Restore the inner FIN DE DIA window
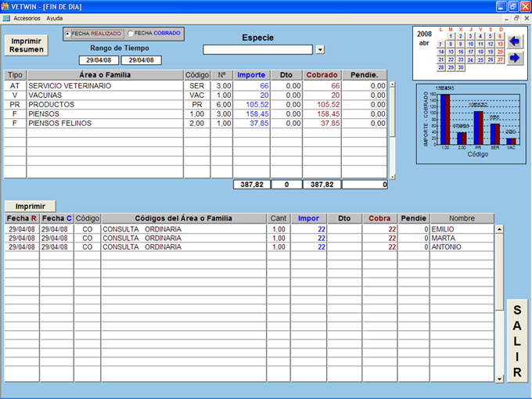This screenshot has height=399, width=532. pyautogui.click(x=516, y=18)
